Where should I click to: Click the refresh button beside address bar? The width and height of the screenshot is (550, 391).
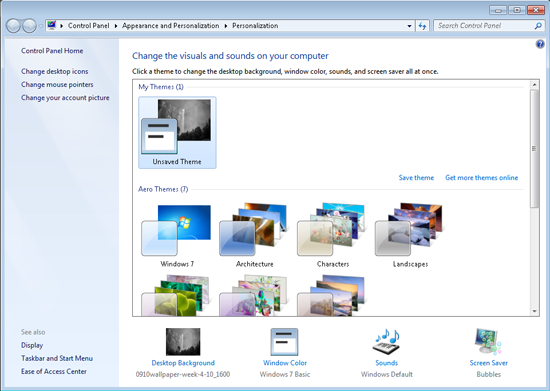coord(422,26)
